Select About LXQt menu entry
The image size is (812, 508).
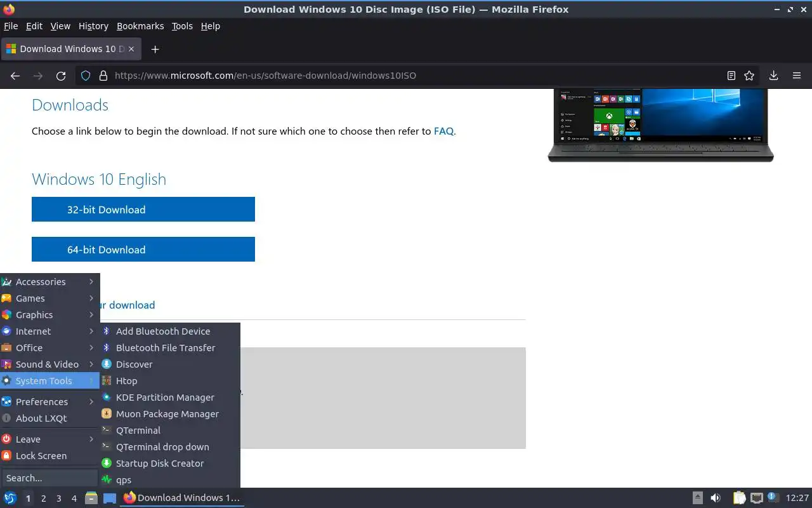point(49,418)
